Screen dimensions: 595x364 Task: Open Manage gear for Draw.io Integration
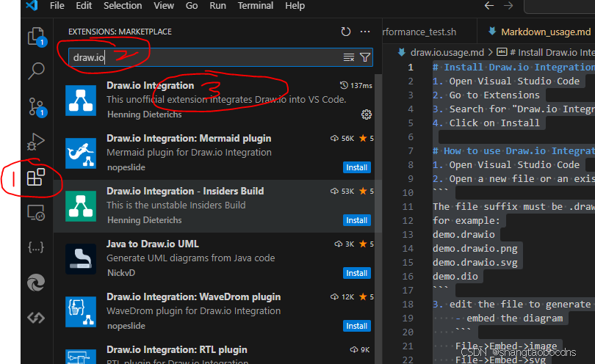tap(367, 114)
